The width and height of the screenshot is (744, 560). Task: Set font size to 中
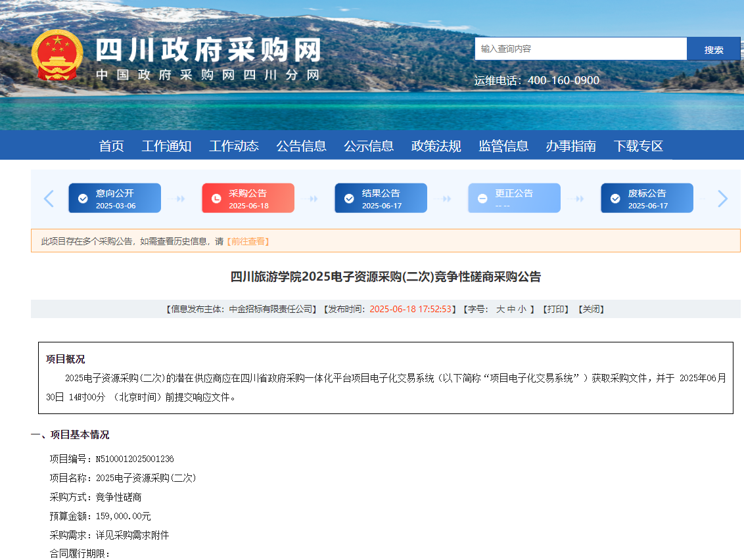click(x=511, y=309)
